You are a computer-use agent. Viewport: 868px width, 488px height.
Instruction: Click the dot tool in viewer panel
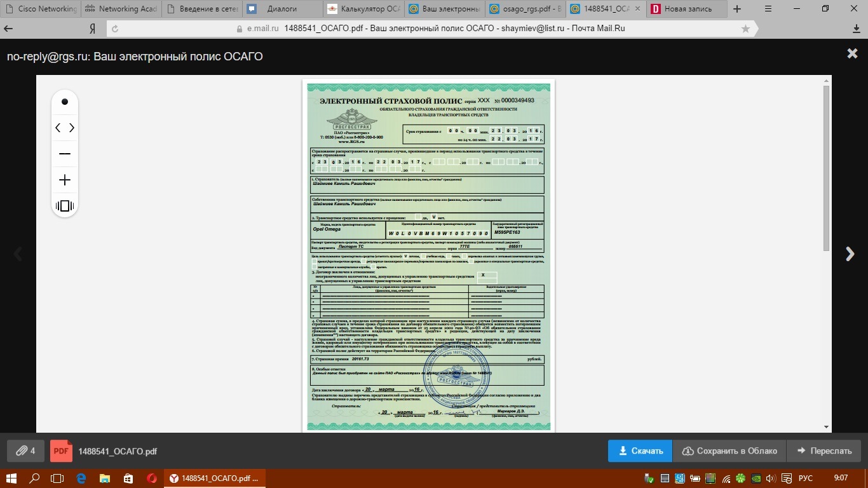(x=64, y=102)
